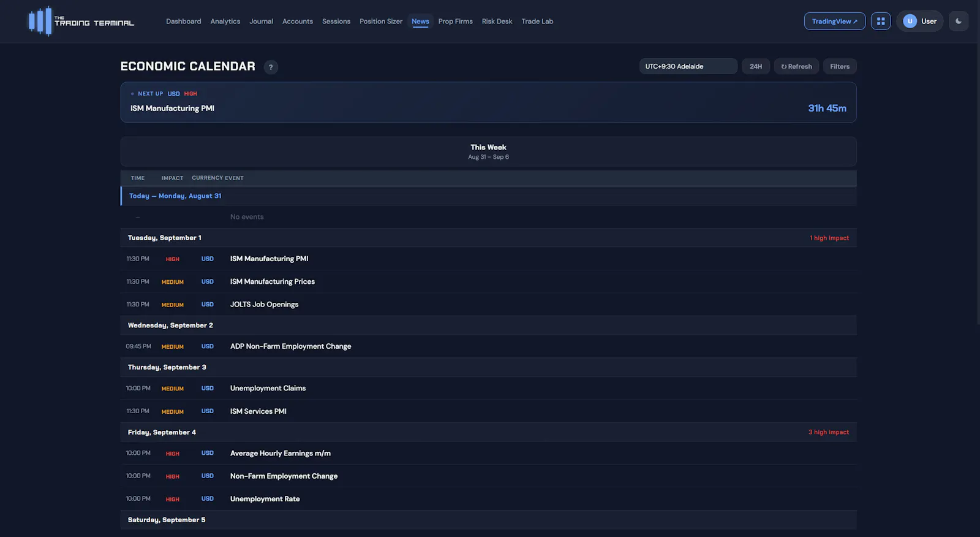
Task: Open Position Sizer
Action: point(381,21)
